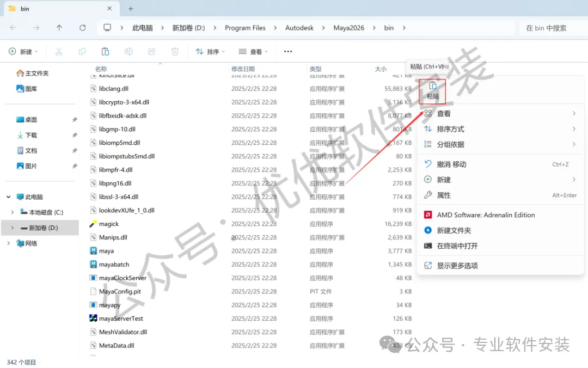Image resolution: width=588 pixels, height=368 pixels.
Task: Open 桌面 desktop quick access
Action: tap(27, 120)
